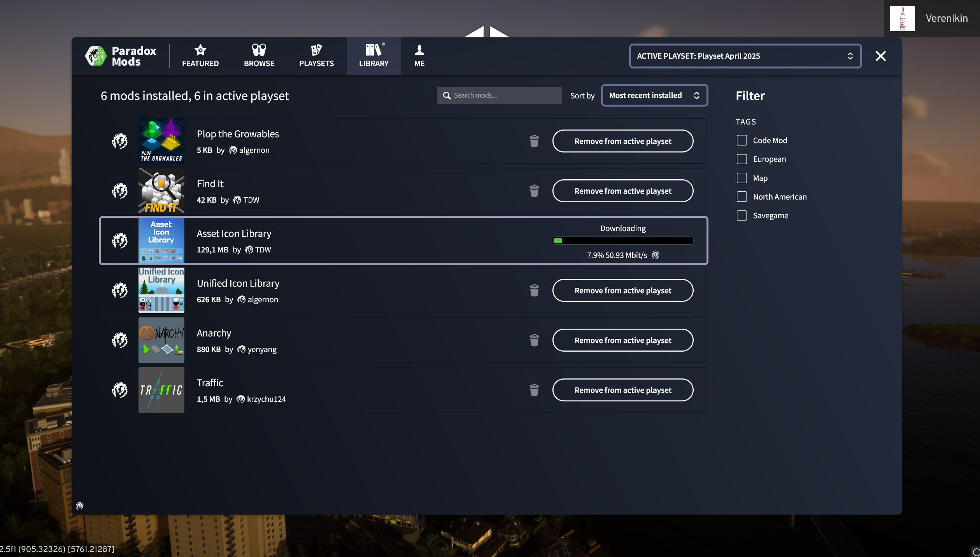This screenshot has width=980, height=557.
Task: Remove Plop the Growables from active playset
Action: [x=622, y=141]
